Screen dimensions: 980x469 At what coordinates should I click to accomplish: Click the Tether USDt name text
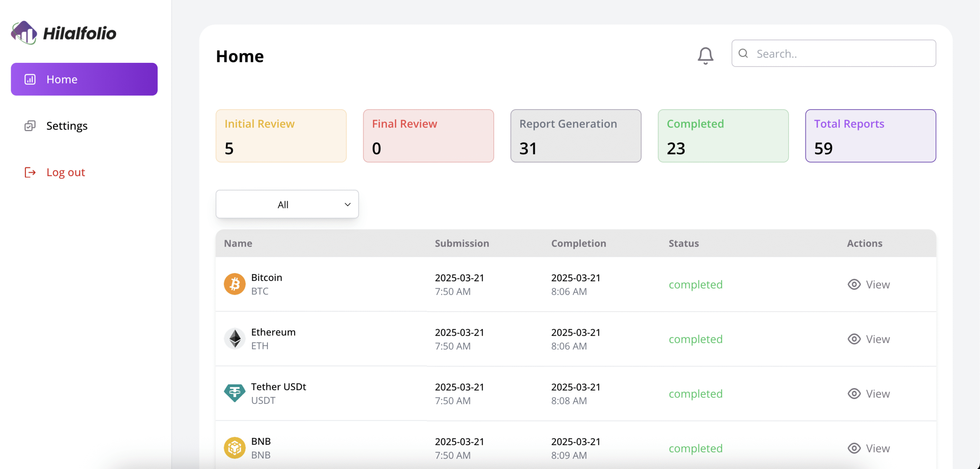click(x=279, y=387)
